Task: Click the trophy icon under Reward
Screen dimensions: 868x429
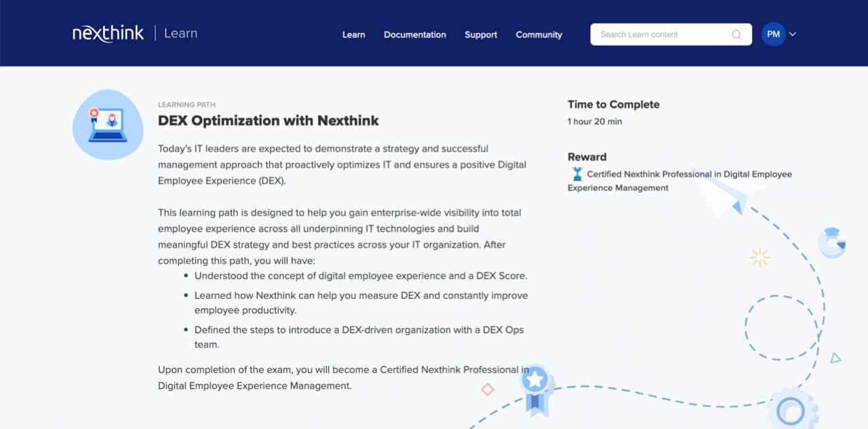Action: tap(576, 173)
